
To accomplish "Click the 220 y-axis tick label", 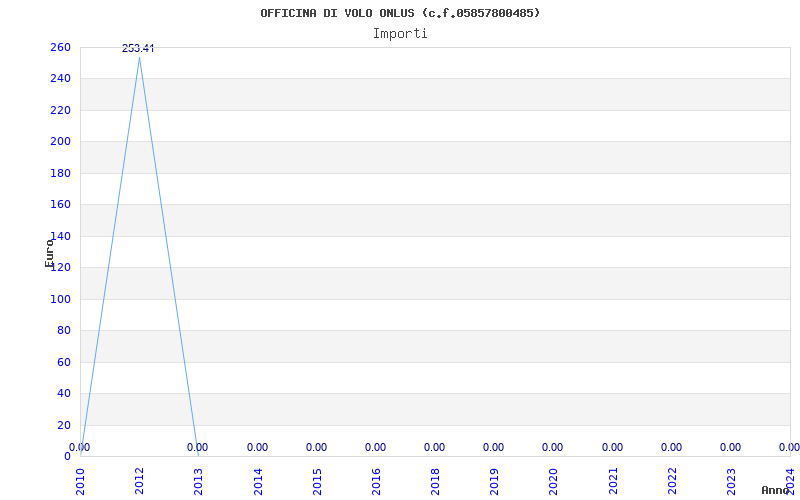I will 60,110.
